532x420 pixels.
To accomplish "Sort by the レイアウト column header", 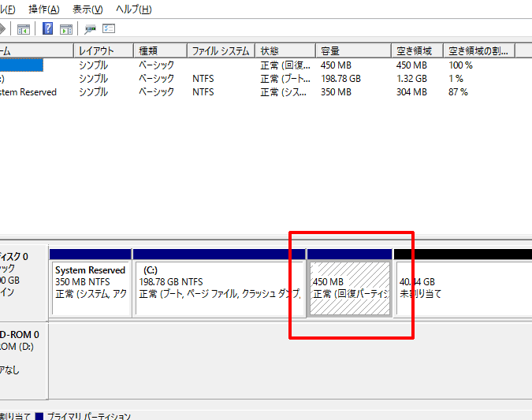I will pos(104,51).
